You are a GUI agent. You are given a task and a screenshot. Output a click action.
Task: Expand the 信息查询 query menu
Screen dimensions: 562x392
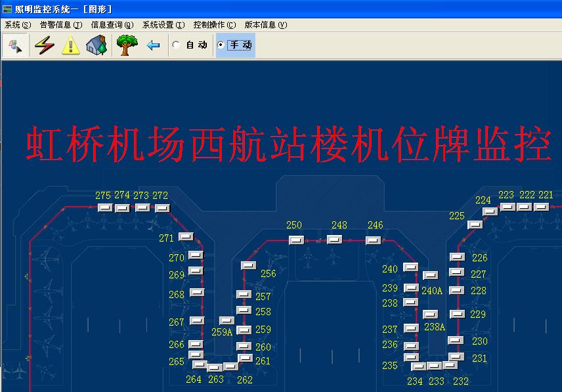click(112, 25)
